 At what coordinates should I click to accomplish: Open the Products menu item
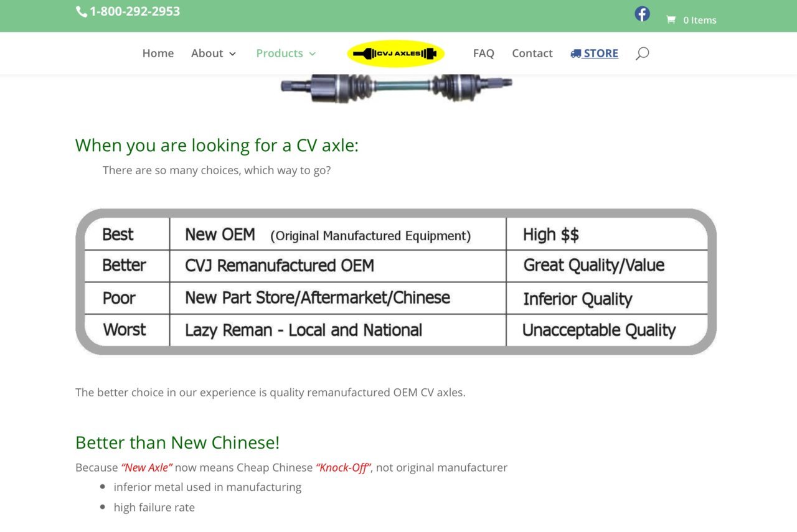tap(280, 54)
